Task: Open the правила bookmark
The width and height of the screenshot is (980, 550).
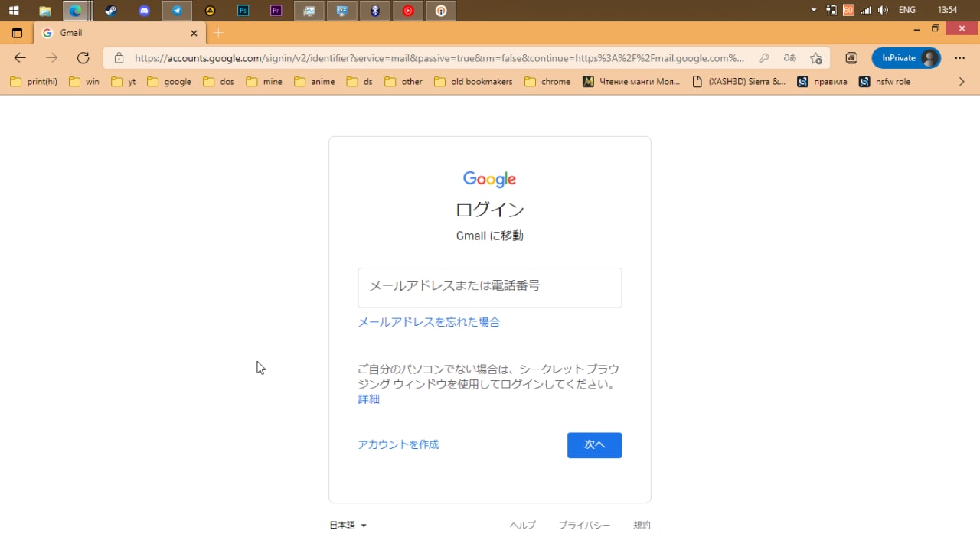Action: point(822,82)
